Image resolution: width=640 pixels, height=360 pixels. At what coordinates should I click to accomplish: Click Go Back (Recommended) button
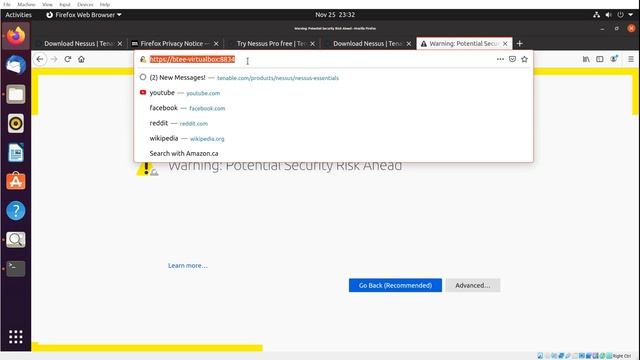click(395, 285)
